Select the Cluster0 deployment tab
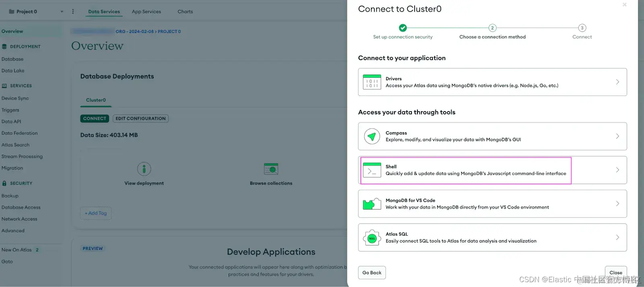 coord(96,100)
